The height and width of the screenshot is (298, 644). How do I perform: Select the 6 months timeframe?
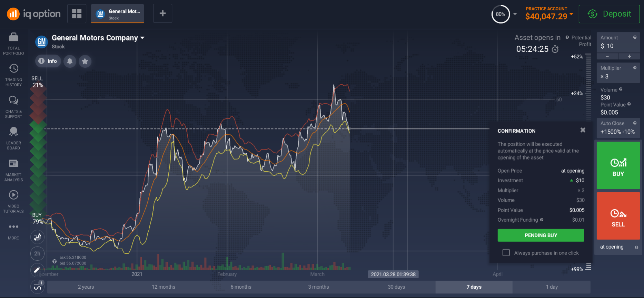(241, 287)
